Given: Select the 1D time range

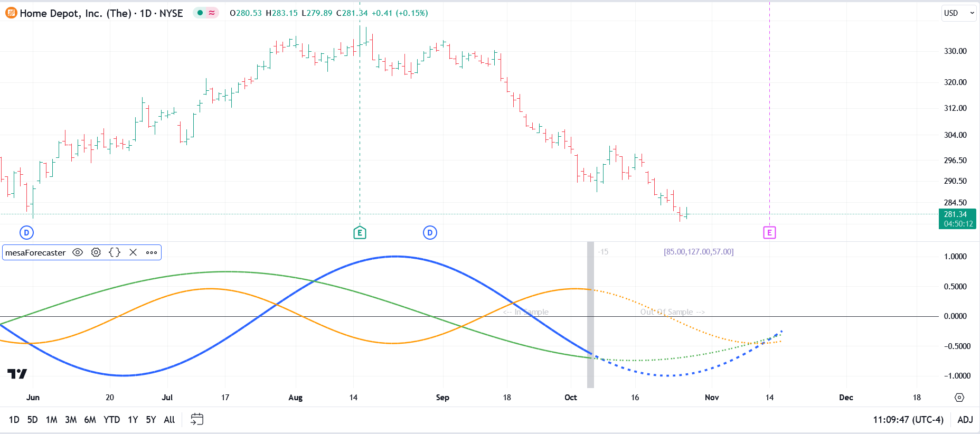Looking at the screenshot, I should [14, 420].
